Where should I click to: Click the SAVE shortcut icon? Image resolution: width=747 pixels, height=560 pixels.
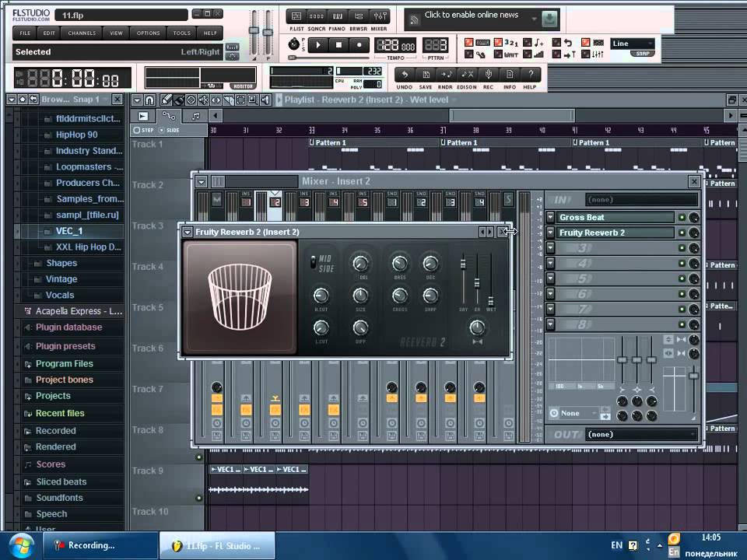[426, 75]
